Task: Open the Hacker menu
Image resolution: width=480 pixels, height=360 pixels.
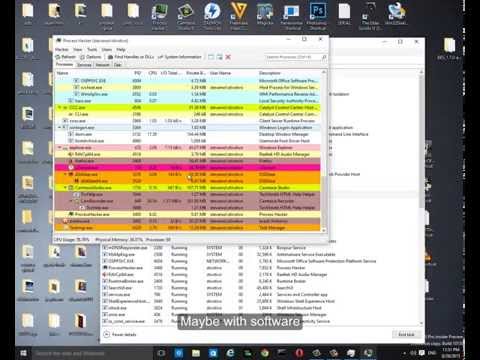Action: click(x=62, y=49)
